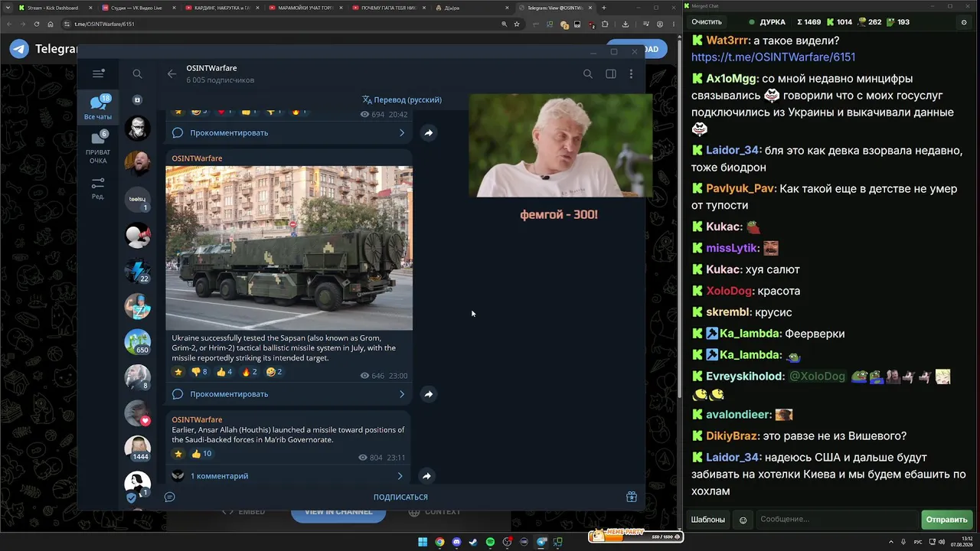
Task: Toggle laughing reaction on the Sapsan post
Action: (274, 372)
